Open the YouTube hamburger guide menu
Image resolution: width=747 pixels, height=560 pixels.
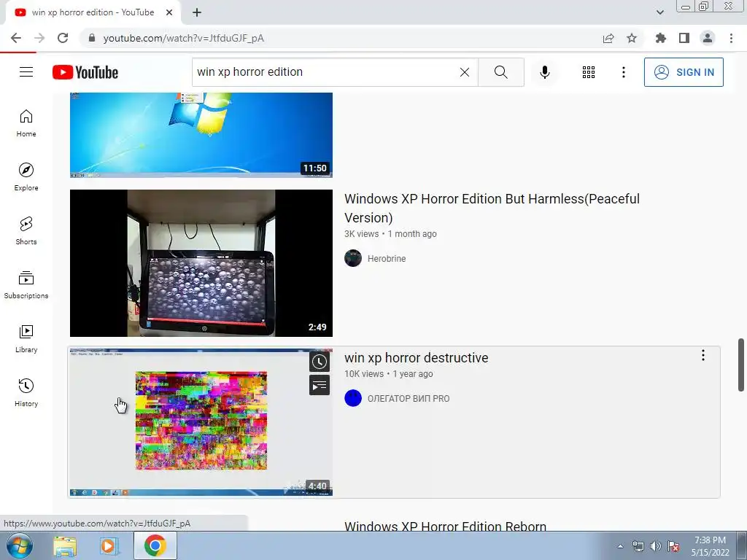(x=26, y=72)
